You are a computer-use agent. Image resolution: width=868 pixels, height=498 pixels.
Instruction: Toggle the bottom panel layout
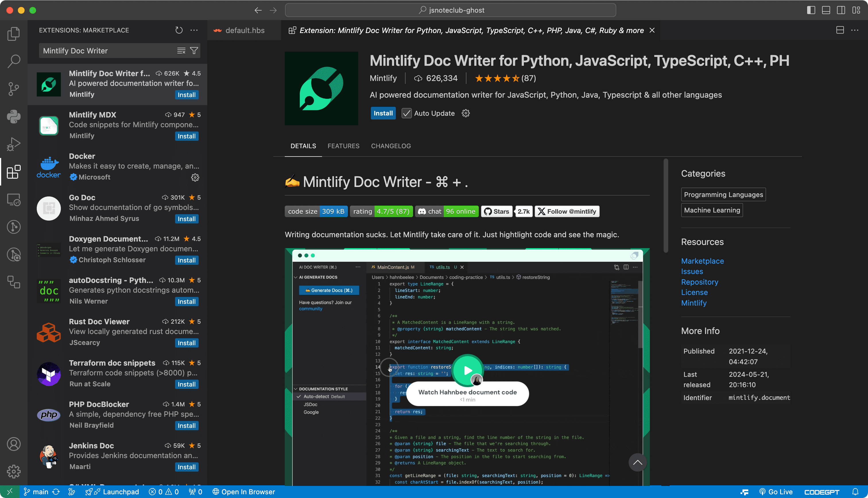(x=826, y=10)
